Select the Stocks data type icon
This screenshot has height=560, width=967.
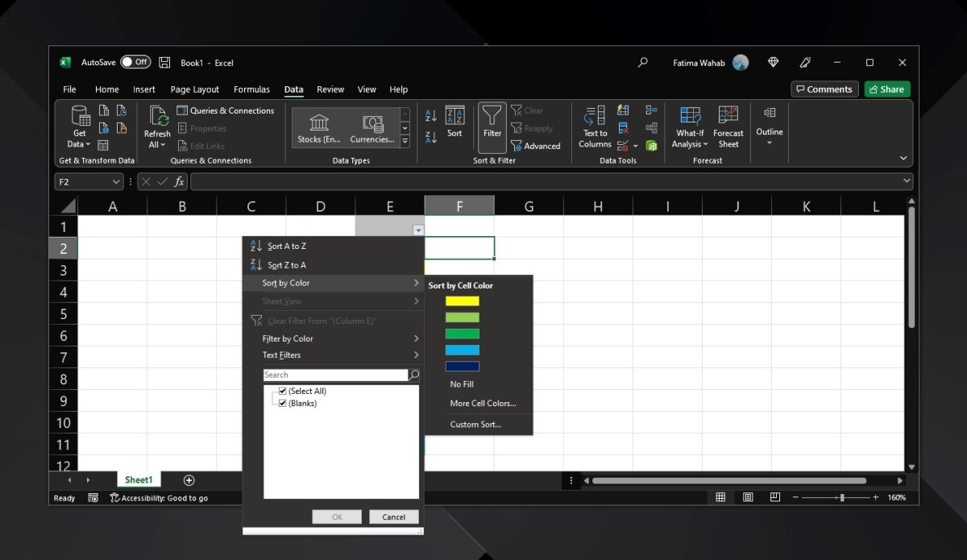[319, 122]
